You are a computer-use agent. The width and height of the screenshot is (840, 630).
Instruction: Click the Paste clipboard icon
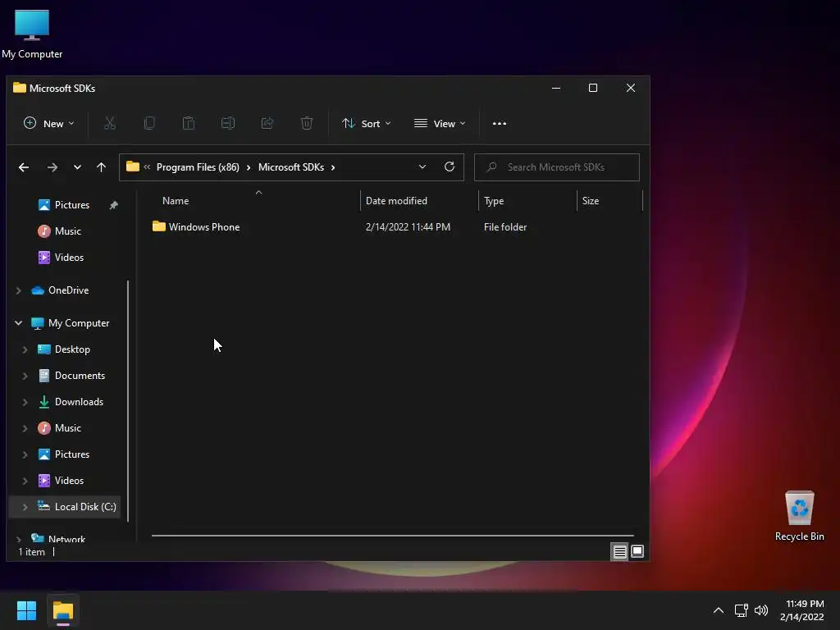[189, 124]
